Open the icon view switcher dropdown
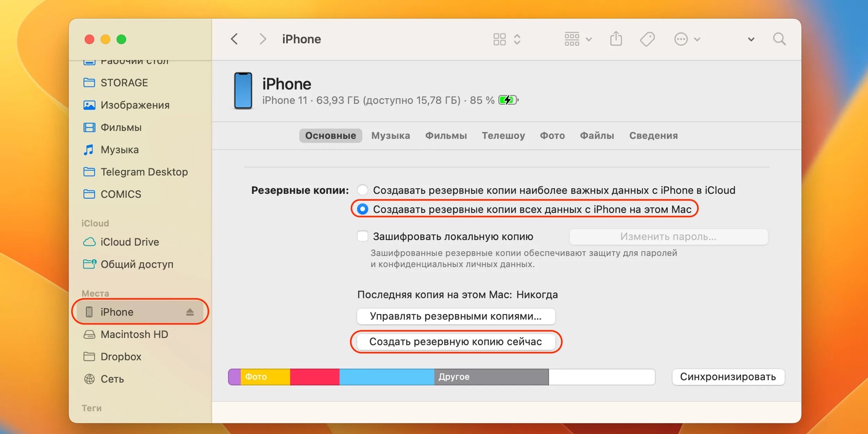 (x=507, y=39)
